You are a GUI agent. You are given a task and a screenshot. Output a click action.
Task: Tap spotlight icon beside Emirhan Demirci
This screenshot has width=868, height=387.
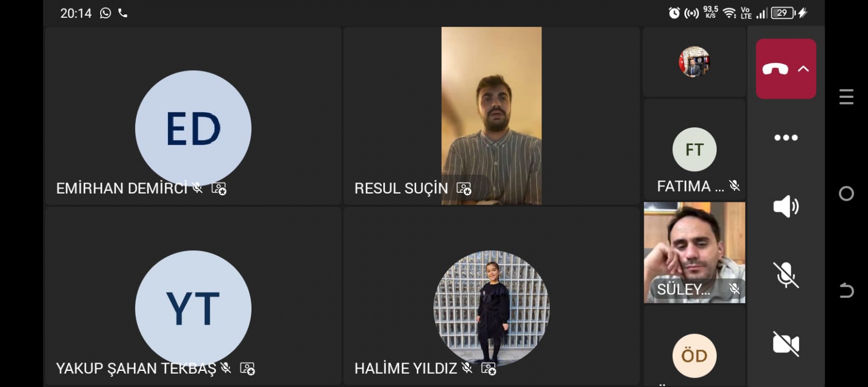[219, 188]
